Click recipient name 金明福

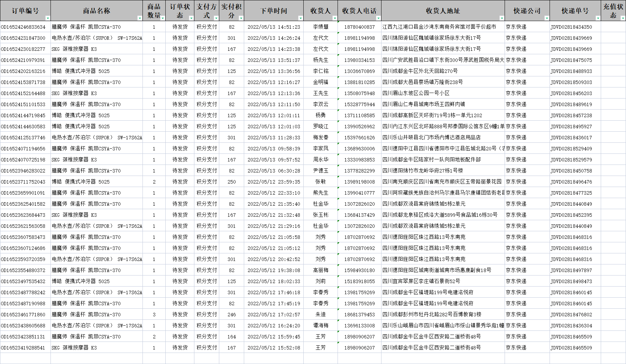pos(321,82)
